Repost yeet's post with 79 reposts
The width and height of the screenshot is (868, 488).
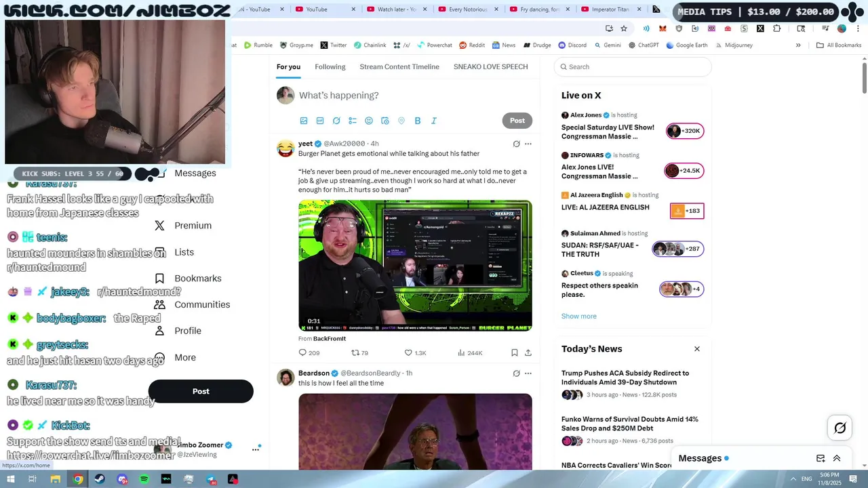click(359, 352)
